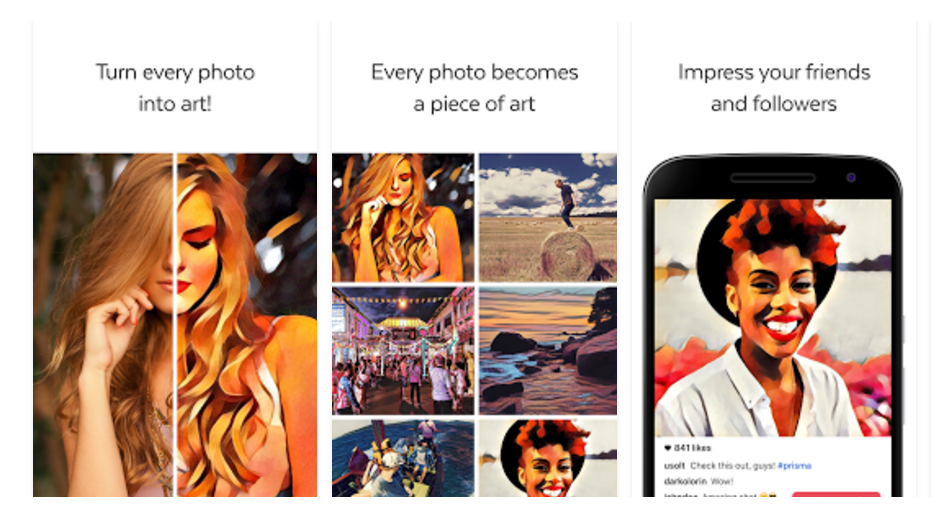
Task: Tap the red button on the phone screen
Action: 836,494
